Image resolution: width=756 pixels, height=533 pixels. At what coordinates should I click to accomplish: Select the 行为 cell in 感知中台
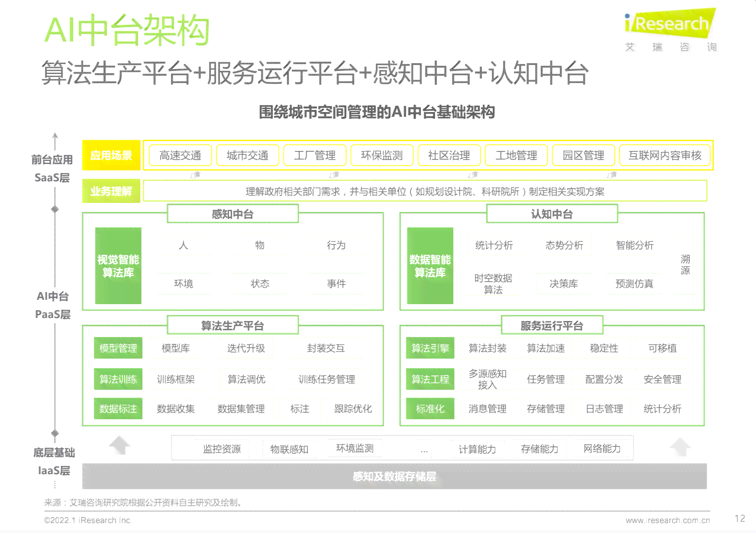click(x=336, y=245)
